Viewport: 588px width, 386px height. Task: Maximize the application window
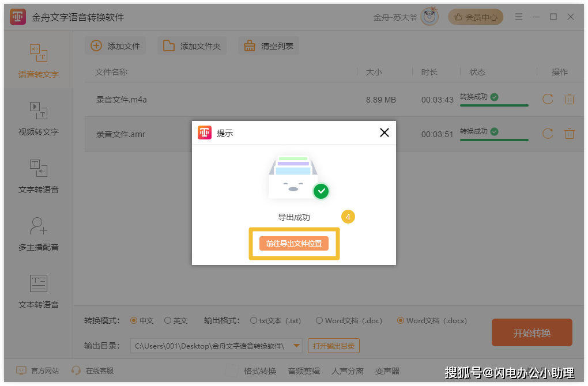point(553,17)
